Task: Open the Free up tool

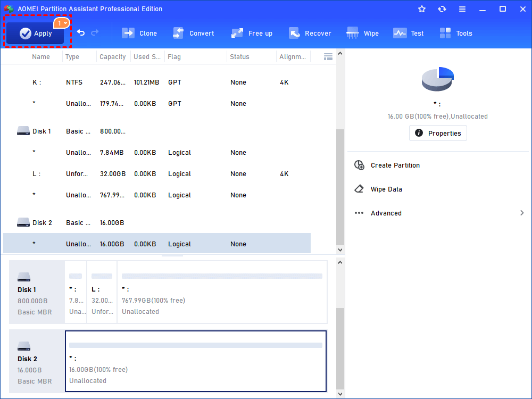Action: [x=252, y=33]
